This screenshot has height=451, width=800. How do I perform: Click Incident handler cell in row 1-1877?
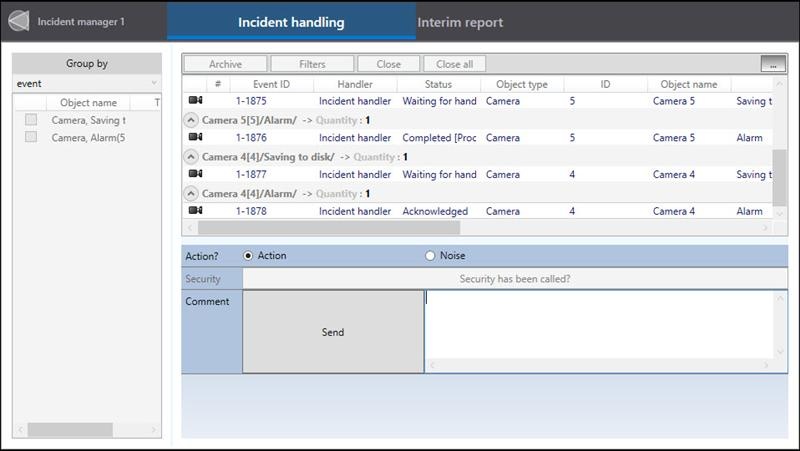coord(355,174)
